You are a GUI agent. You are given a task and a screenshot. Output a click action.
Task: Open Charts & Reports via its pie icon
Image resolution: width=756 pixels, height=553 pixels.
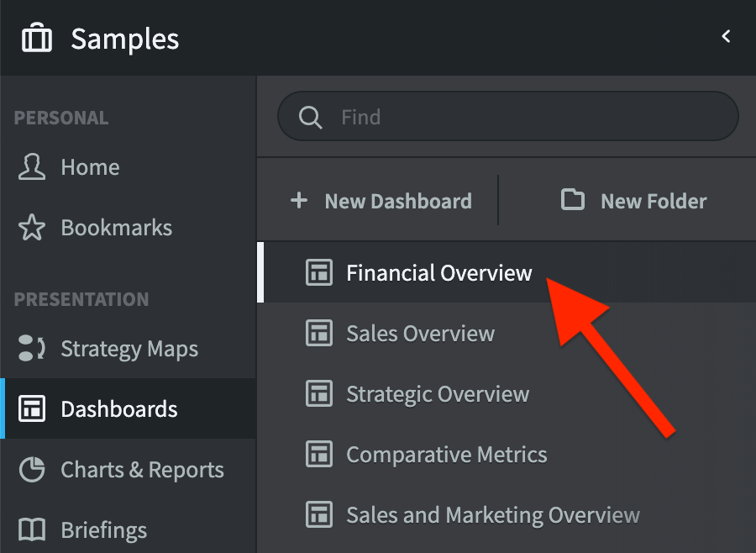31,469
